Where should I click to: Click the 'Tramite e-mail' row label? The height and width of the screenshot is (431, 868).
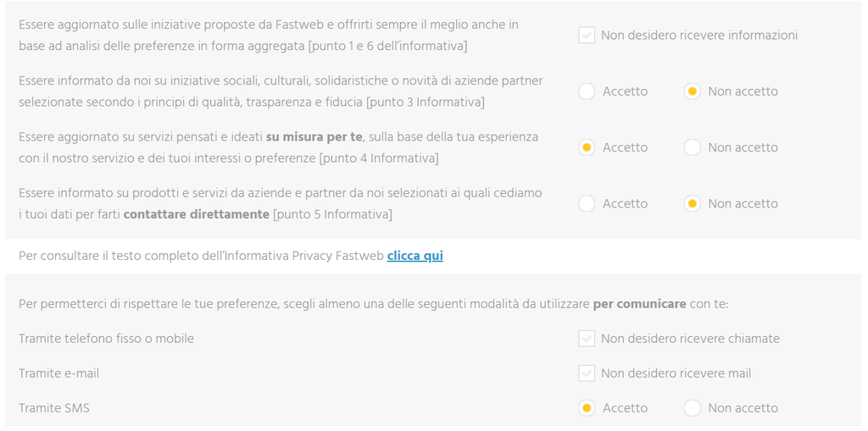click(x=58, y=373)
